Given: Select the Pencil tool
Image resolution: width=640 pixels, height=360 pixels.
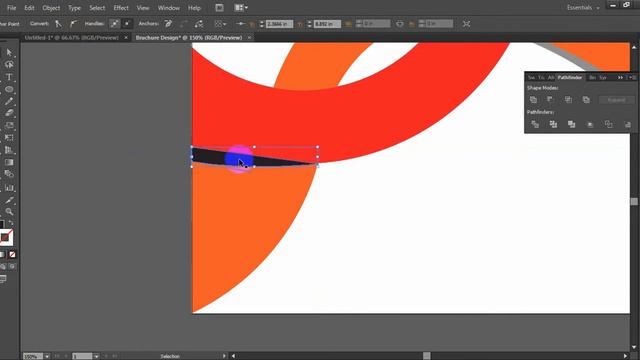Looking at the screenshot, I should tap(9, 101).
